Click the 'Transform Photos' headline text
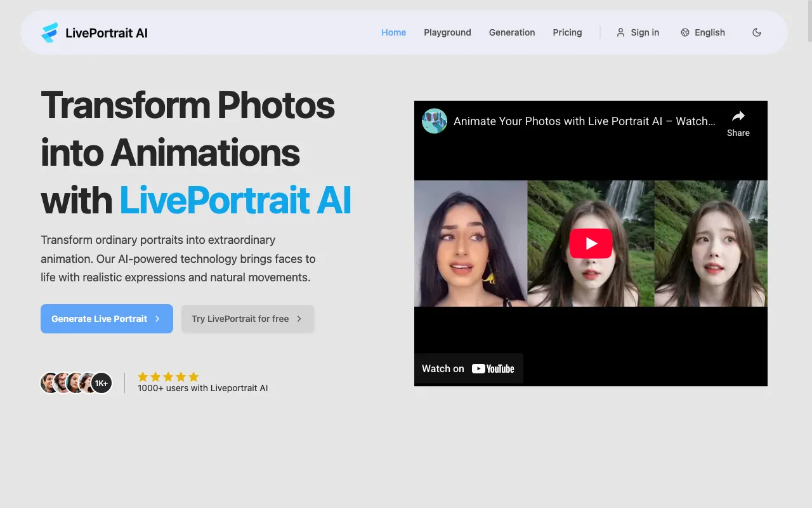Screen dimensions: 812x508 (x=188, y=105)
